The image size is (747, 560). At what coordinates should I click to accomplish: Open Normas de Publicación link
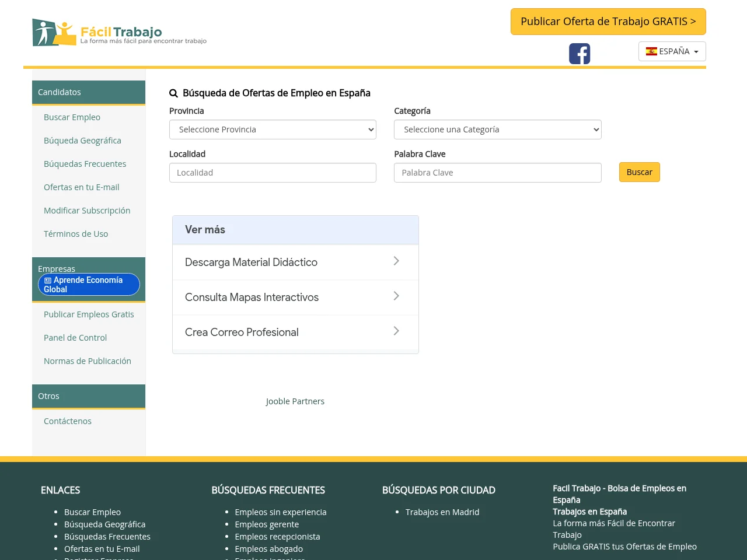coord(88,361)
